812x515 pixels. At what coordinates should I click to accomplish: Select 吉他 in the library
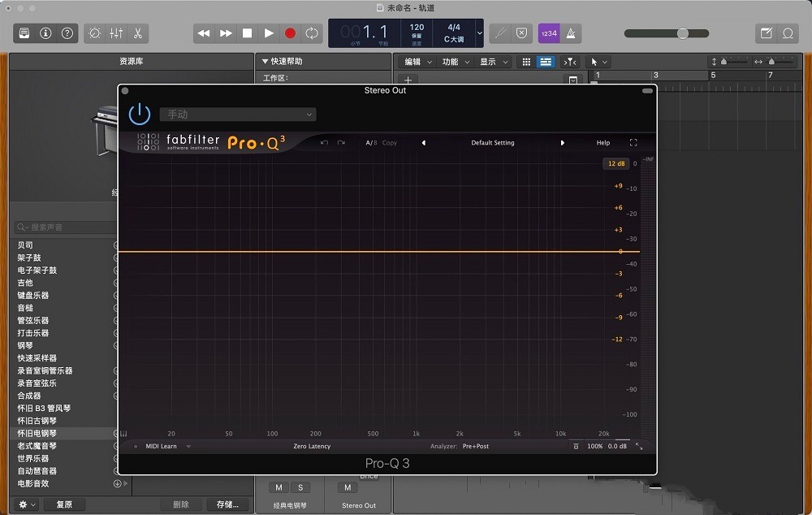tap(25, 283)
